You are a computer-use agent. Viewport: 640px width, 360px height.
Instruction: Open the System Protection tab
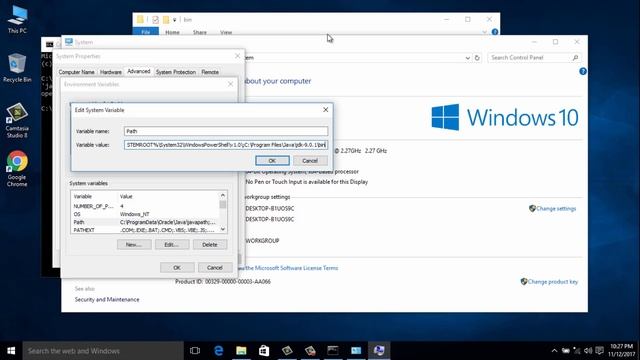point(176,72)
